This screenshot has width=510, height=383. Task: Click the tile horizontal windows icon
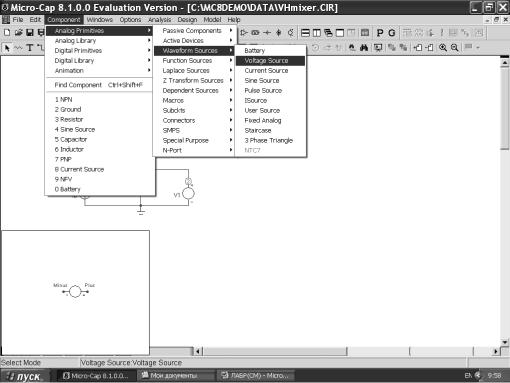click(x=305, y=33)
